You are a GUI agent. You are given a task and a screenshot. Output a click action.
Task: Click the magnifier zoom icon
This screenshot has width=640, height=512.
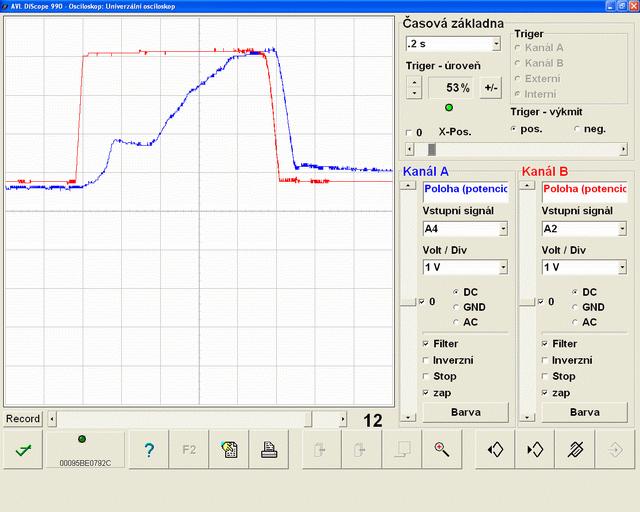(441, 450)
